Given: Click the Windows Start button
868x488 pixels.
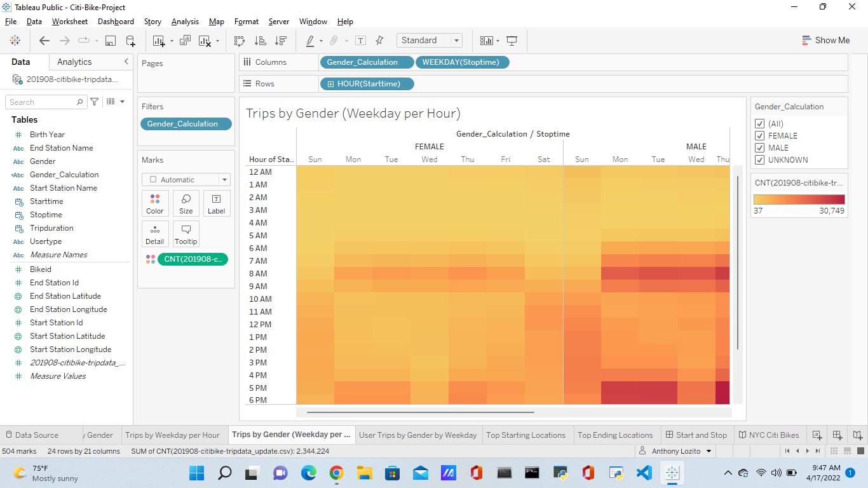Looking at the screenshot, I should pos(196,473).
